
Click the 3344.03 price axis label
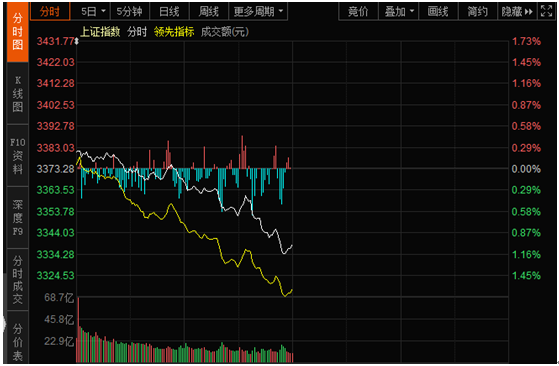tap(56, 233)
